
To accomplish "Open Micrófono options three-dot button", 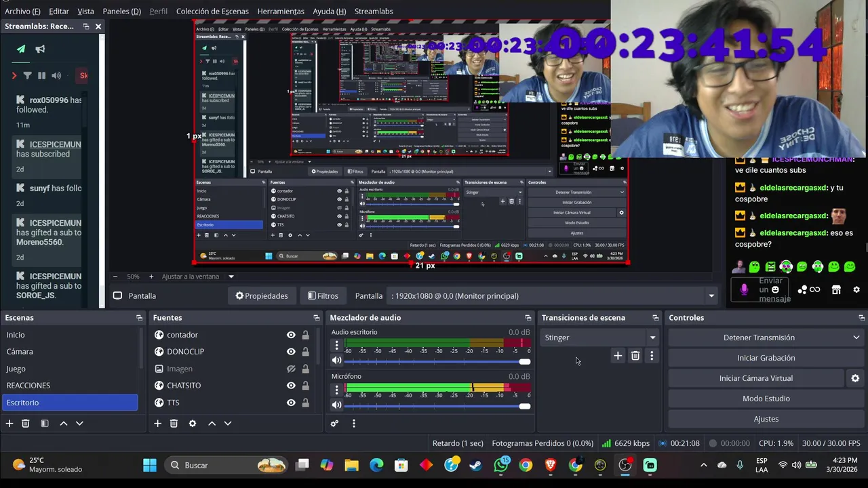I will pyautogui.click(x=336, y=389).
